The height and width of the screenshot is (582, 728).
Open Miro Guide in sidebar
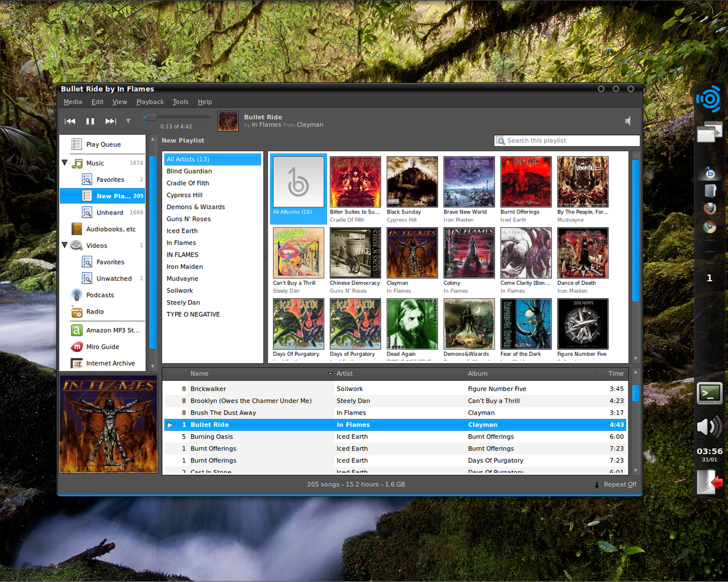coord(102,347)
